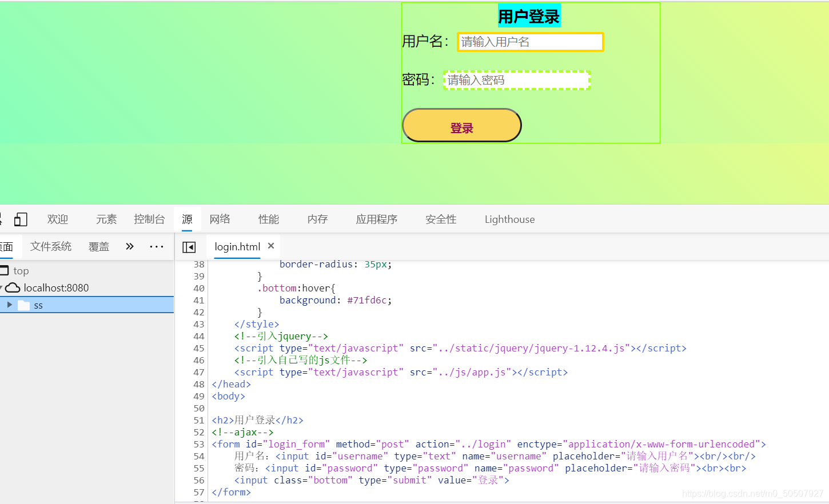
Task: Focus the 请输入密码 password field
Action: click(517, 80)
